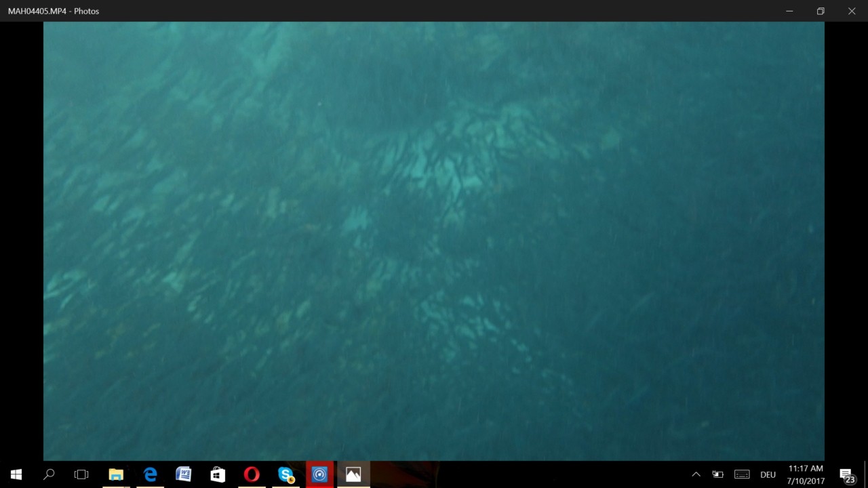Select the Photos app taskbar icon
This screenshot has width=868, height=488.
tap(353, 474)
